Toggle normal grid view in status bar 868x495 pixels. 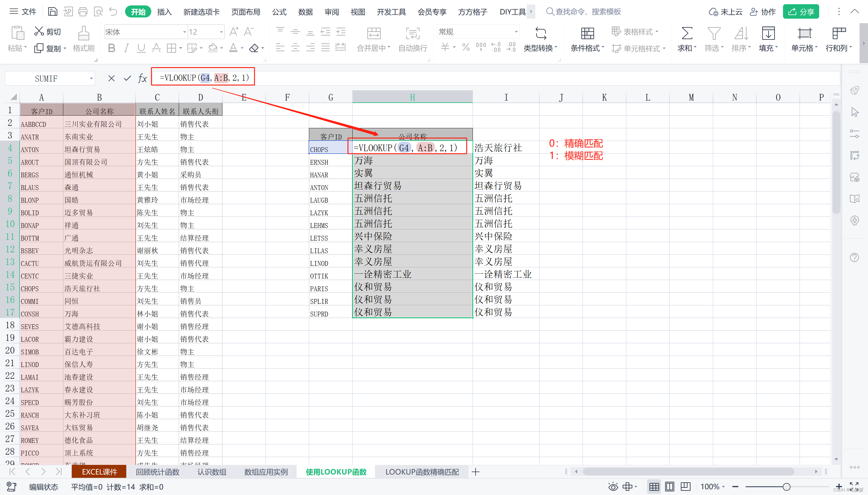pos(654,487)
